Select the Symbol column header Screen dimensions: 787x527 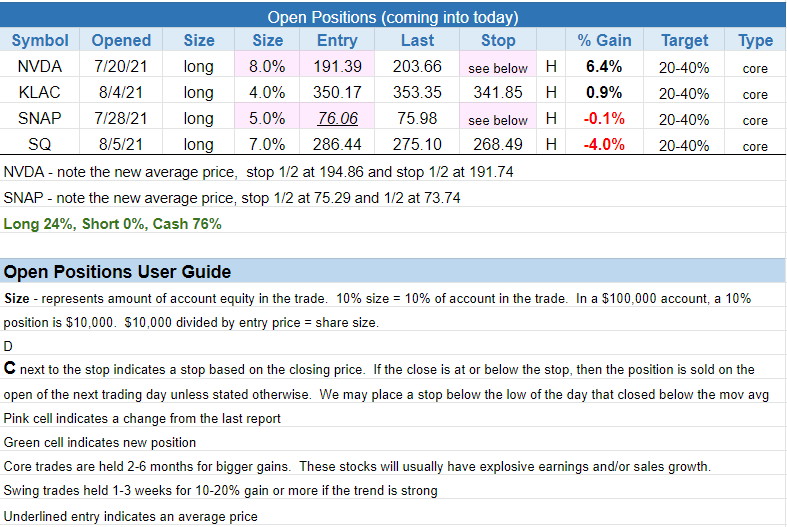[40, 40]
